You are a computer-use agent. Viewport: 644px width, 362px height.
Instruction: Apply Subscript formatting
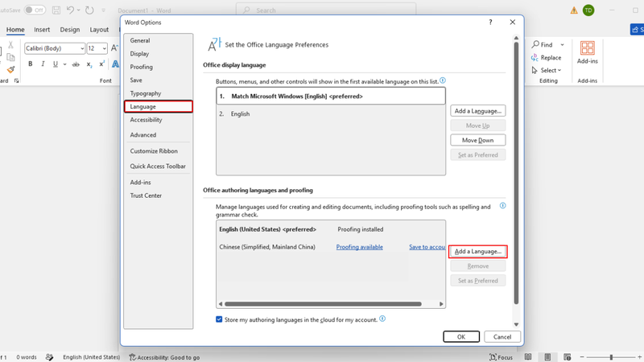(x=89, y=64)
